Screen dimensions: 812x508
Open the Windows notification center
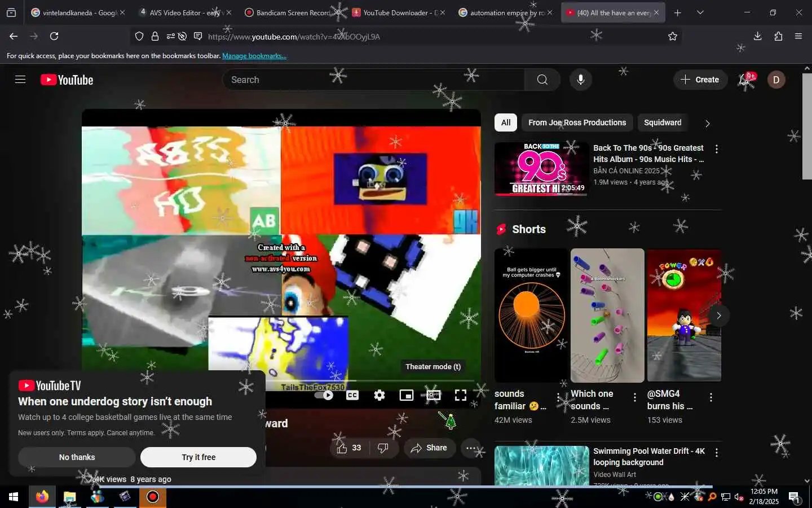[794, 497]
